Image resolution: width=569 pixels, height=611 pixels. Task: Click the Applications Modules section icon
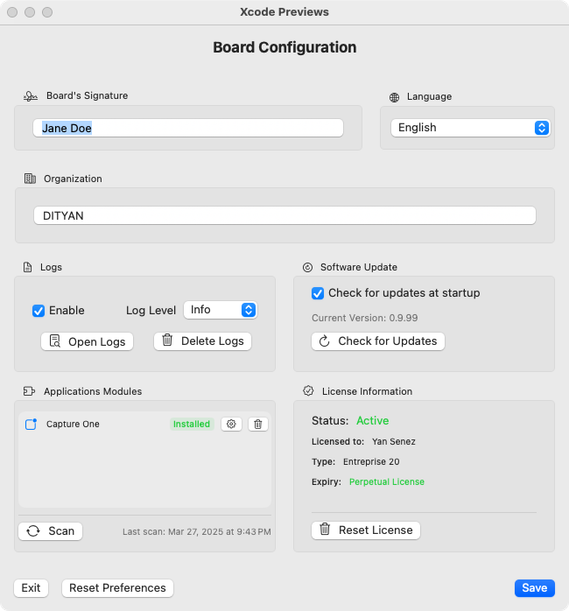[29, 391]
